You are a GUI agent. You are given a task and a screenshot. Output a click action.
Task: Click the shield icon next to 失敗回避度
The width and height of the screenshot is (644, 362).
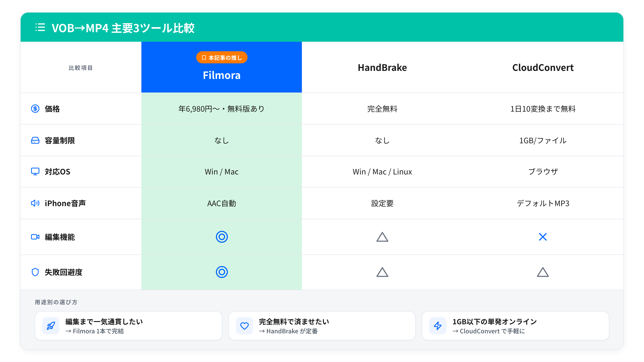pos(35,272)
